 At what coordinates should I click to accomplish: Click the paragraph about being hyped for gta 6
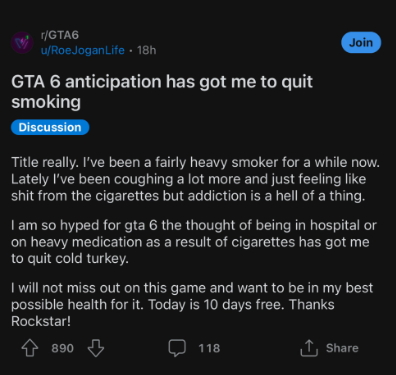point(194,242)
